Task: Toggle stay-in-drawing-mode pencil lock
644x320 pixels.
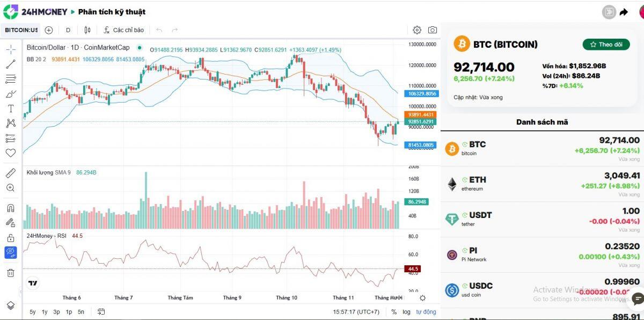Action: (x=10, y=222)
